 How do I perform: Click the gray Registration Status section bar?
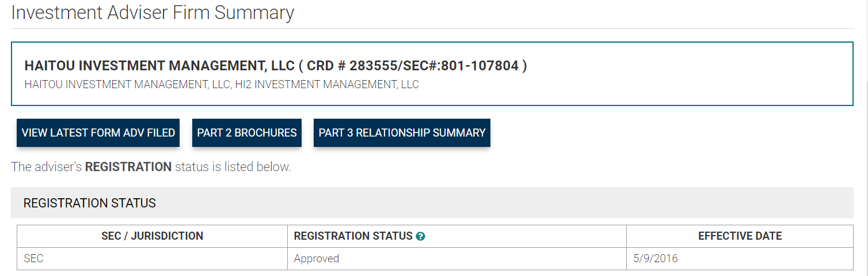[x=432, y=203]
